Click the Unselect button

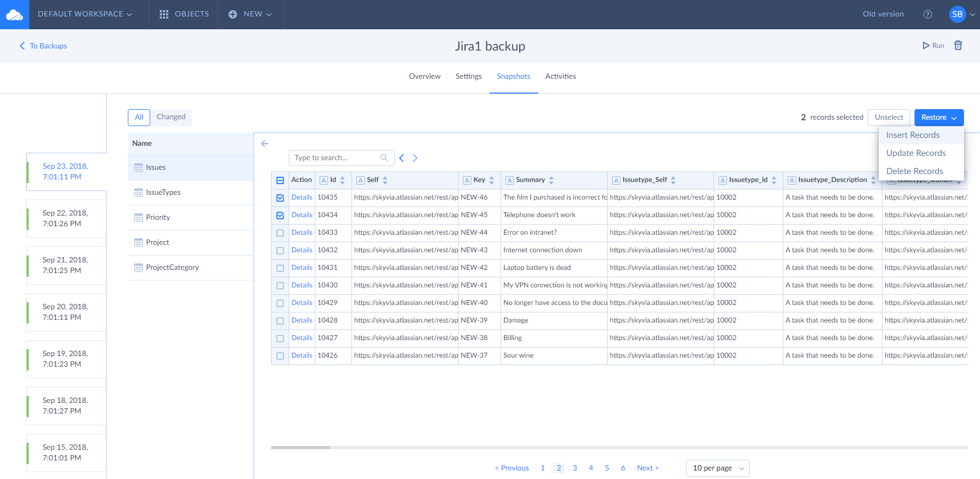(x=889, y=118)
